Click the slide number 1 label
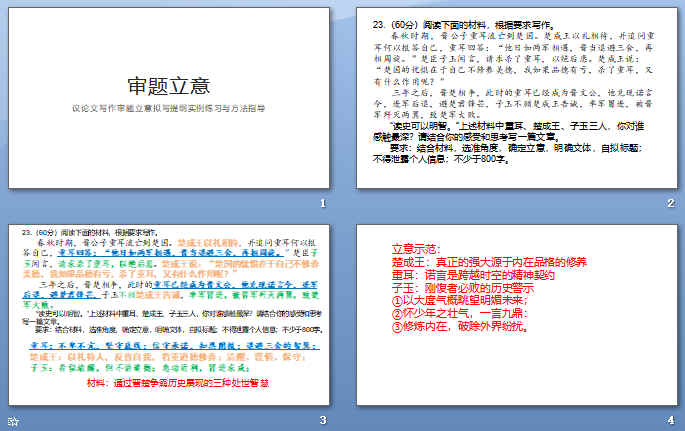 point(322,204)
